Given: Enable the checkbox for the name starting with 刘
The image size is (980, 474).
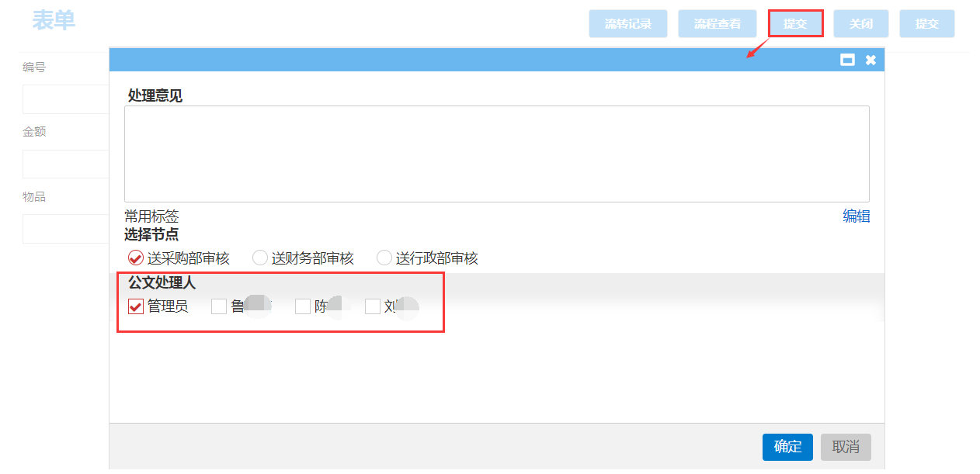Looking at the screenshot, I should click(x=373, y=306).
